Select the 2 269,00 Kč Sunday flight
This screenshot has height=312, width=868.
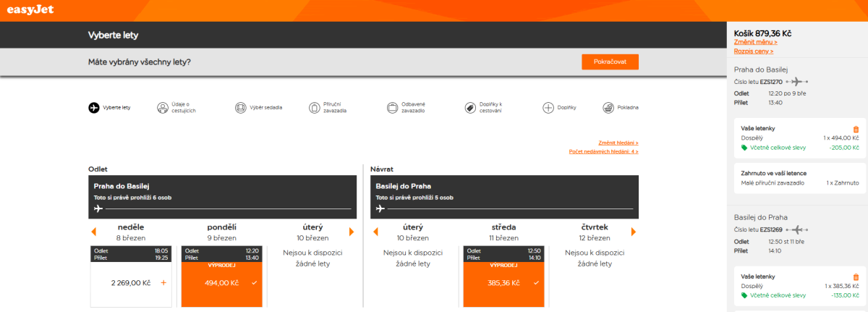pyautogui.click(x=132, y=282)
